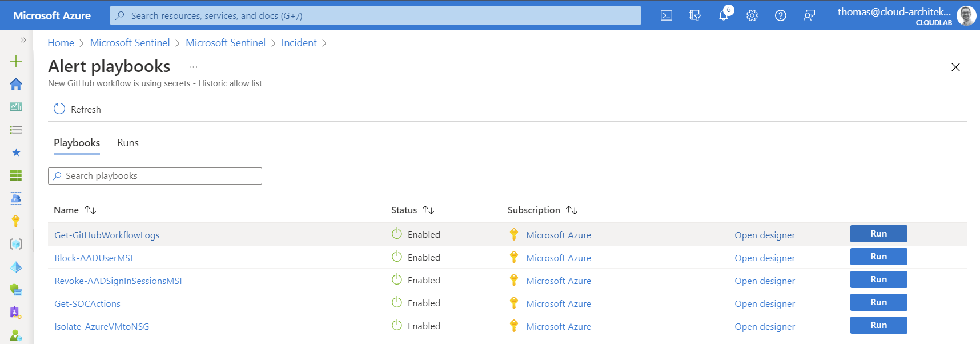
Task: Open the cloud user icon in sidebar
Action: 16,198
